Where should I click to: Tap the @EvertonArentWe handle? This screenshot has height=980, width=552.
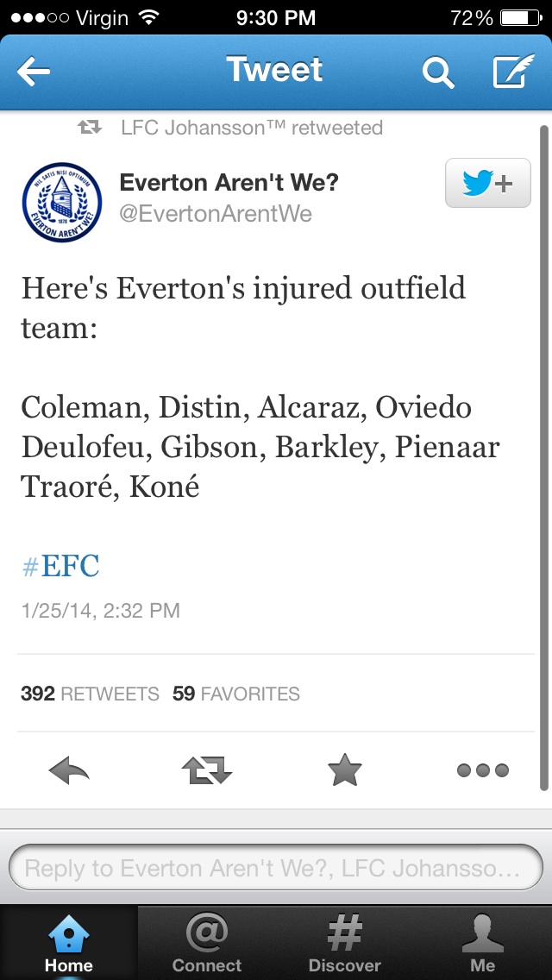216,213
